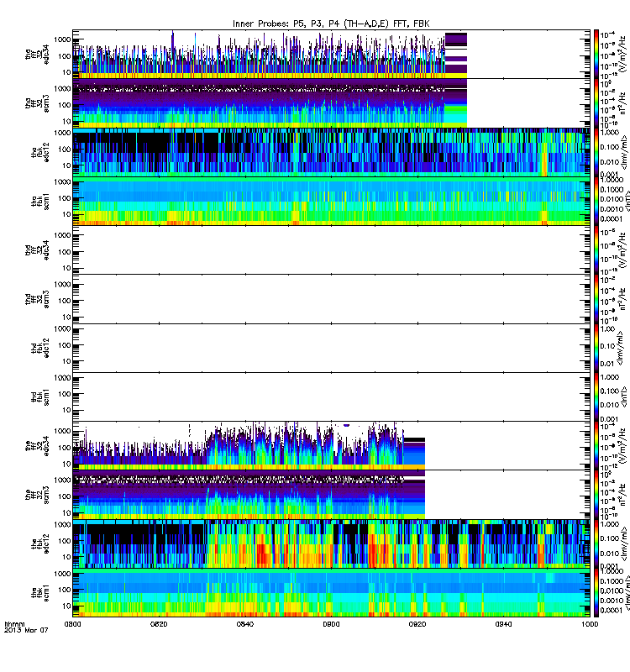Select the the fbk edc12 spectrogram panel
The height and width of the screenshot is (672, 630).
(331, 543)
